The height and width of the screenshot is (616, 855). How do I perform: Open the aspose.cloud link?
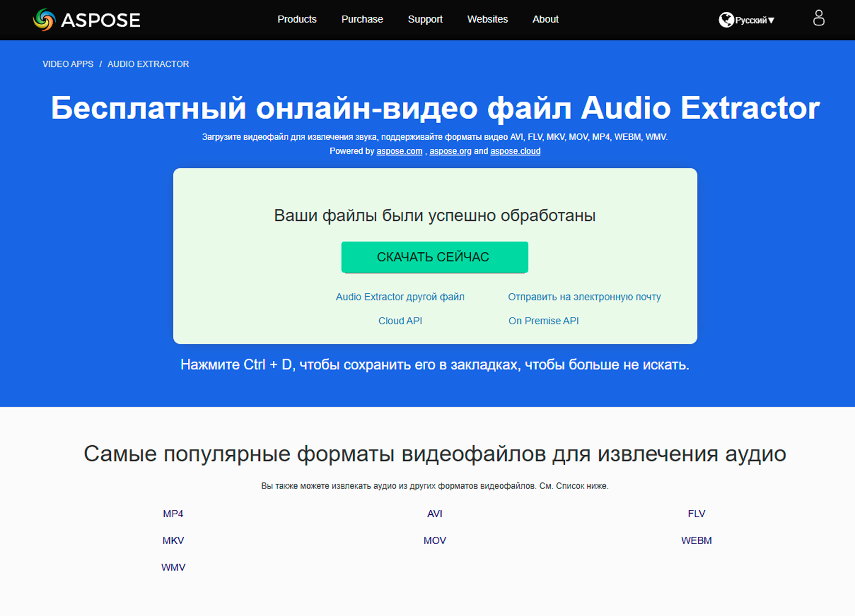tap(515, 151)
